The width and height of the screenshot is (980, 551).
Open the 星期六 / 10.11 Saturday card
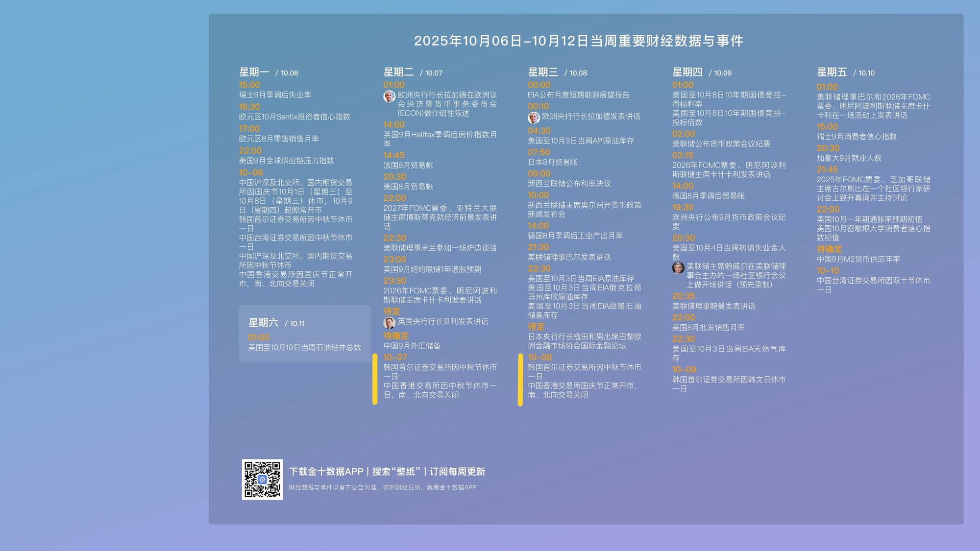(304, 333)
